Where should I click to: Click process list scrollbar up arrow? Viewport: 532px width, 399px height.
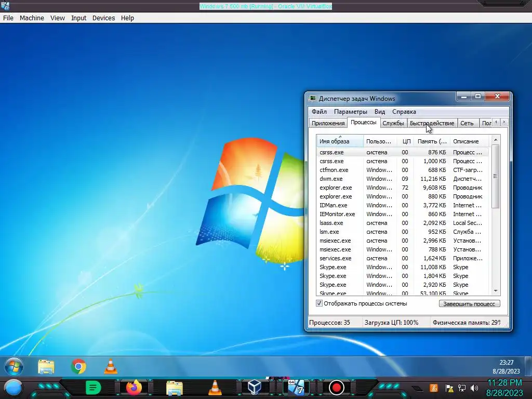pyautogui.click(x=496, y=140)
